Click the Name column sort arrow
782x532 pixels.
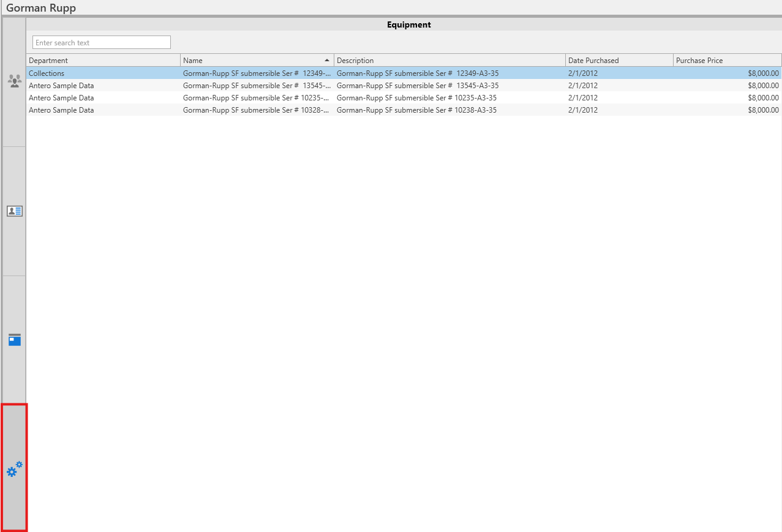pos(327,60)
